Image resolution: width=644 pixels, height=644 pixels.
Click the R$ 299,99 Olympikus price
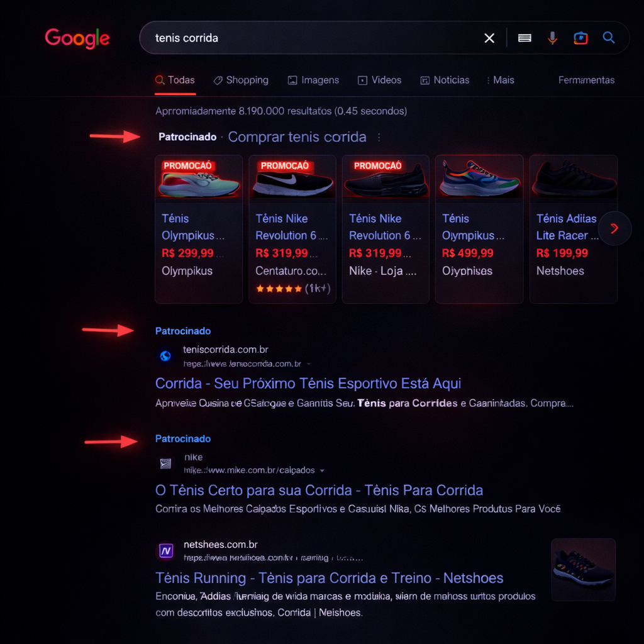pos(187,253)
